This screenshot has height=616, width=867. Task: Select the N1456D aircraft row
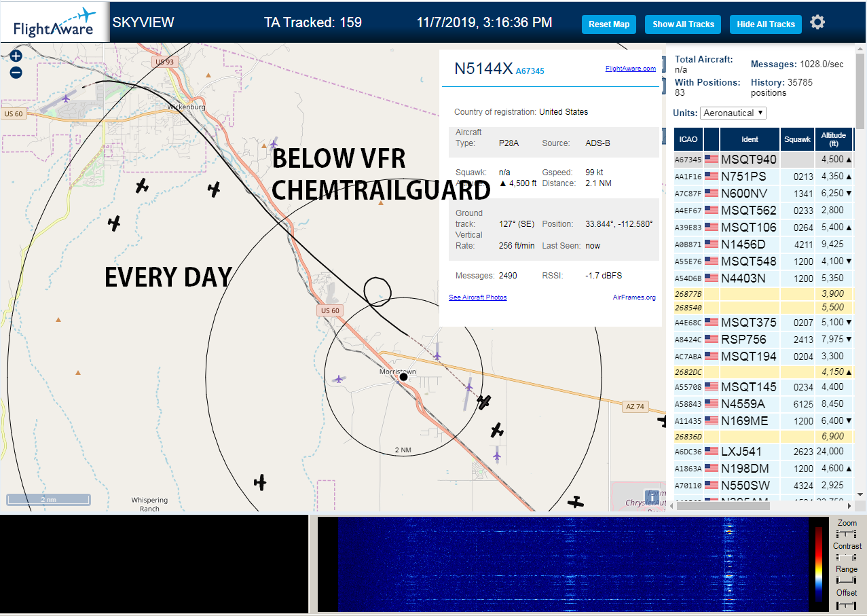pos(763,244)
